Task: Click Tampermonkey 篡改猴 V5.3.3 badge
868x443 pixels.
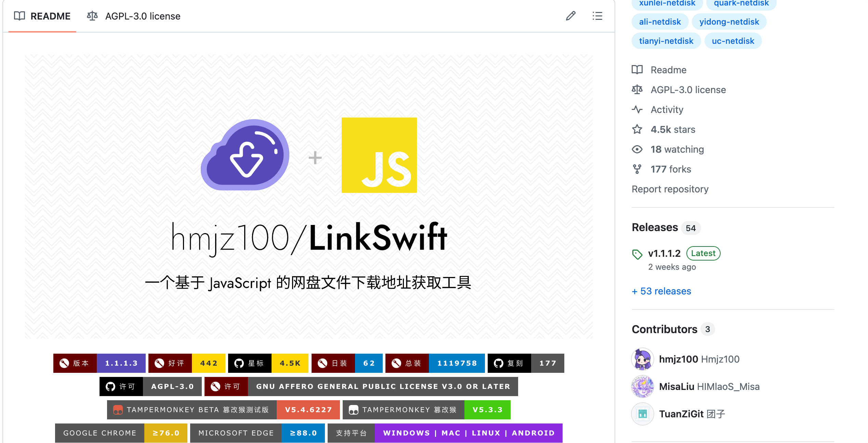Action: (426, 409)
